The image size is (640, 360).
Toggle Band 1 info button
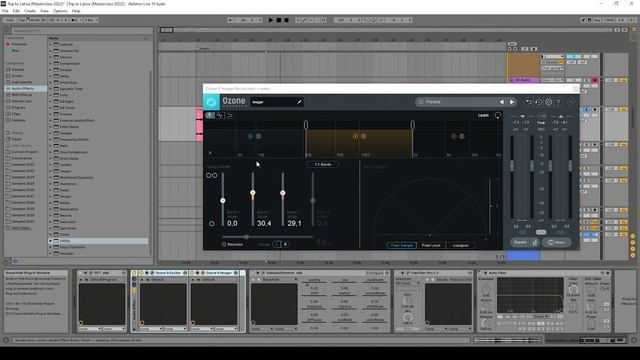tap(251, 136)
